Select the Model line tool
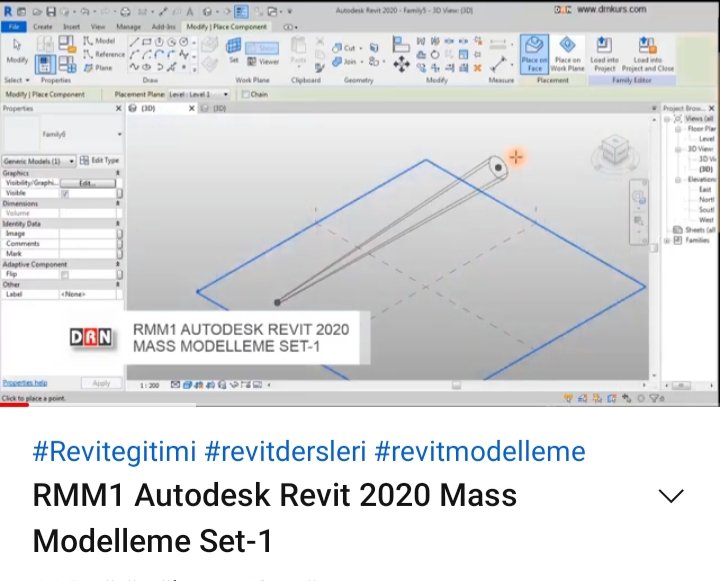Screen dimensions: 720x581 coord(99,41)
